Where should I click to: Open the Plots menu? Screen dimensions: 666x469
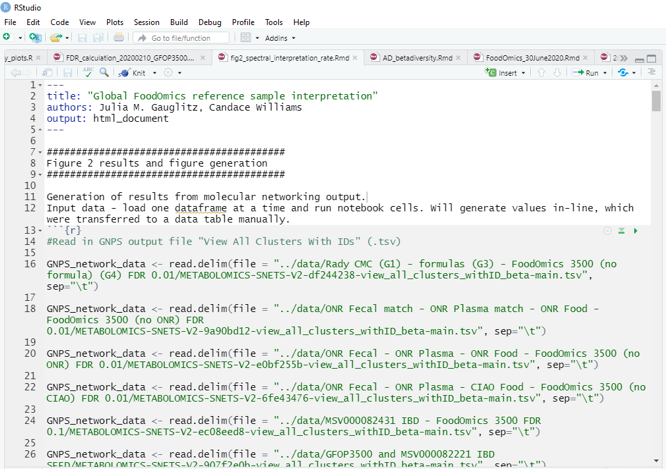tap(115, 22)
